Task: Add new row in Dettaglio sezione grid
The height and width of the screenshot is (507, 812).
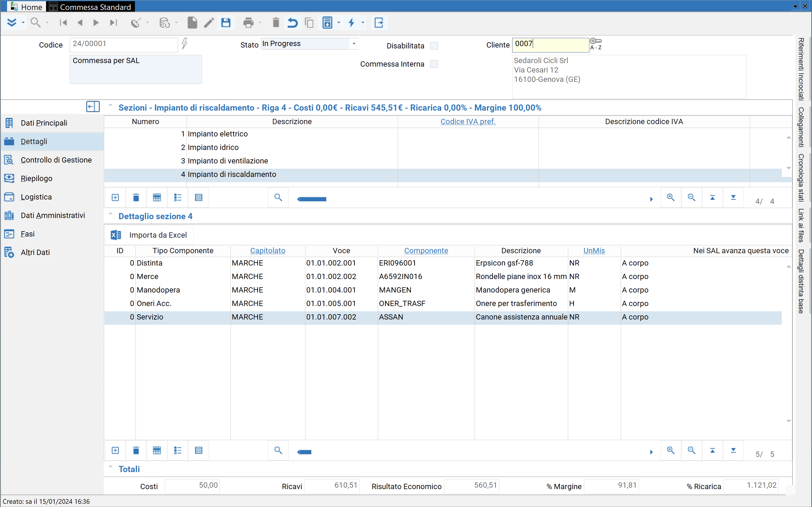Action: 115,450
